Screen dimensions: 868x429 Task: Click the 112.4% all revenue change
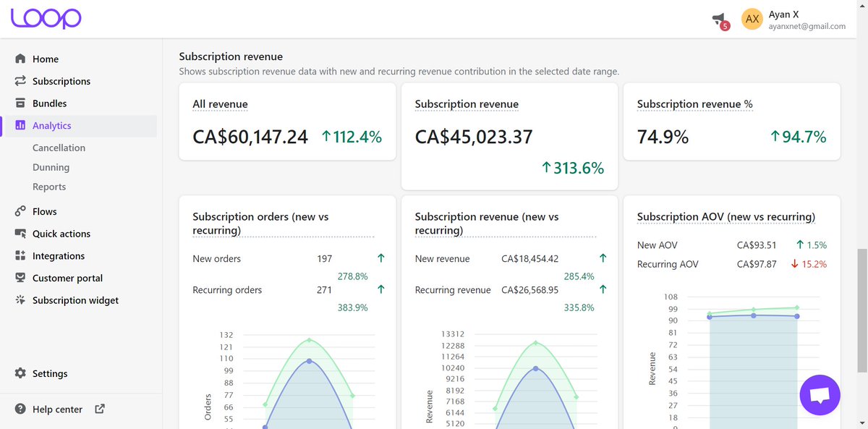point(351,137)
